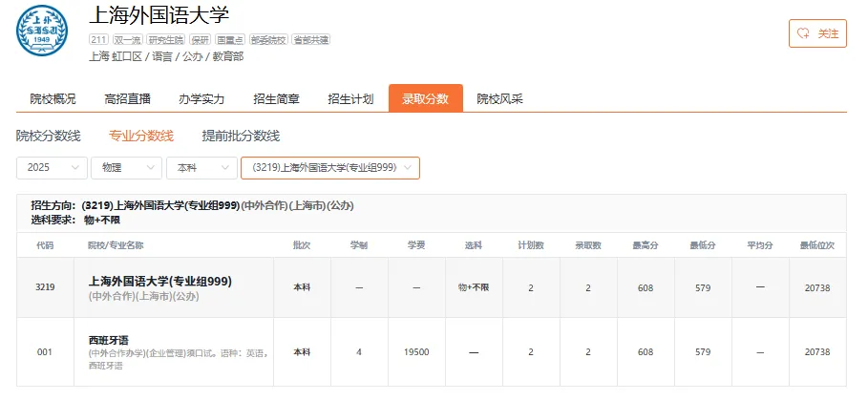Click the 批次 column header

[302, 245]
